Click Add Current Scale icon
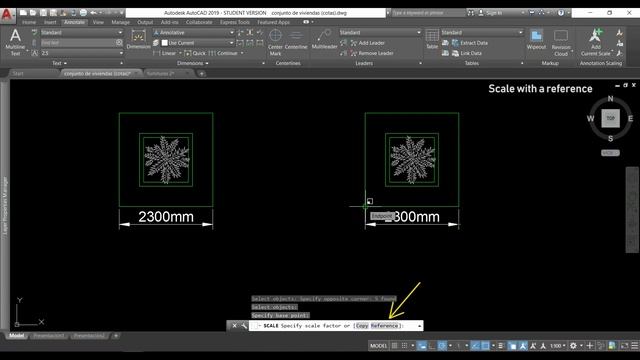The height and width of the screenshot is (360, 640). pyautogui.click(x=596, y=42)
